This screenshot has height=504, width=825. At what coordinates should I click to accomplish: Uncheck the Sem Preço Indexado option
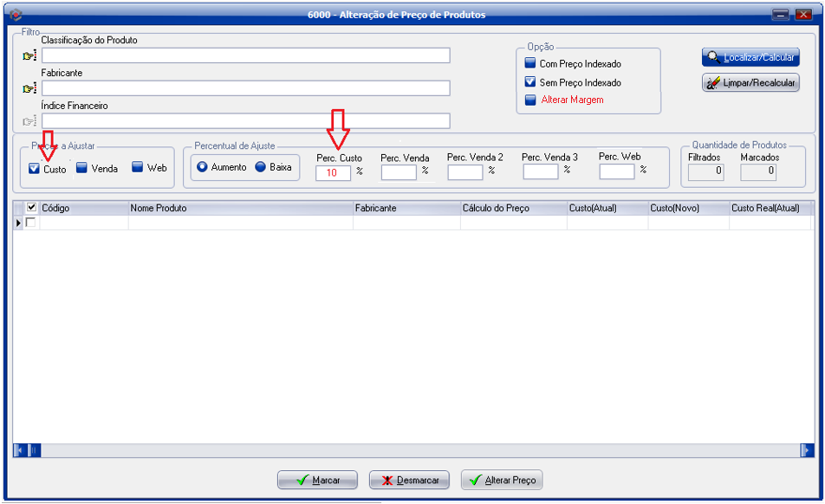pos(530,82)
